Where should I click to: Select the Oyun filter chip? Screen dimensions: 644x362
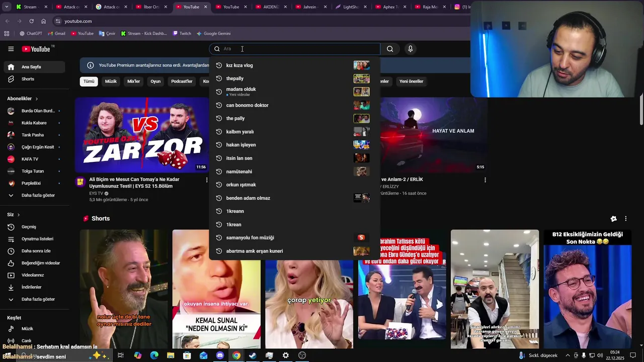point(155,81)
